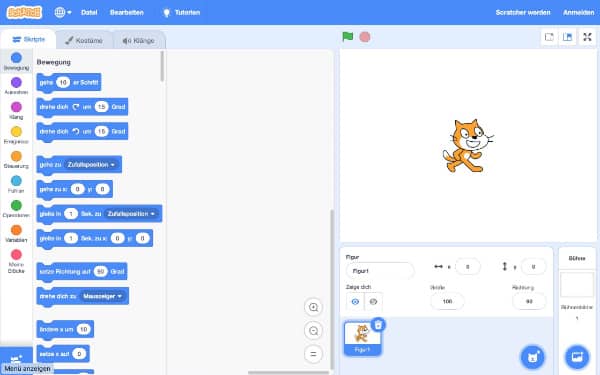Click the green flag to start
The image size is (600, 375).
(347, 37)
